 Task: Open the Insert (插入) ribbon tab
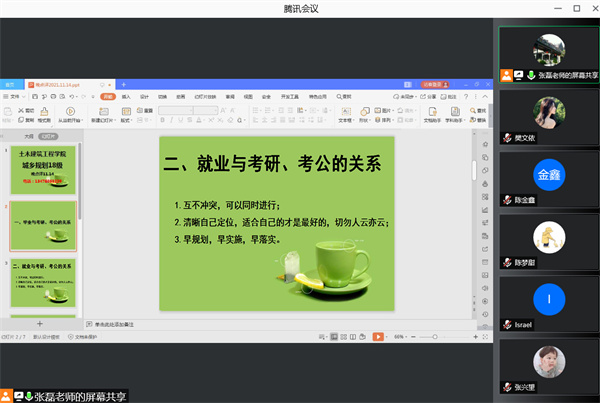point(126,96)
